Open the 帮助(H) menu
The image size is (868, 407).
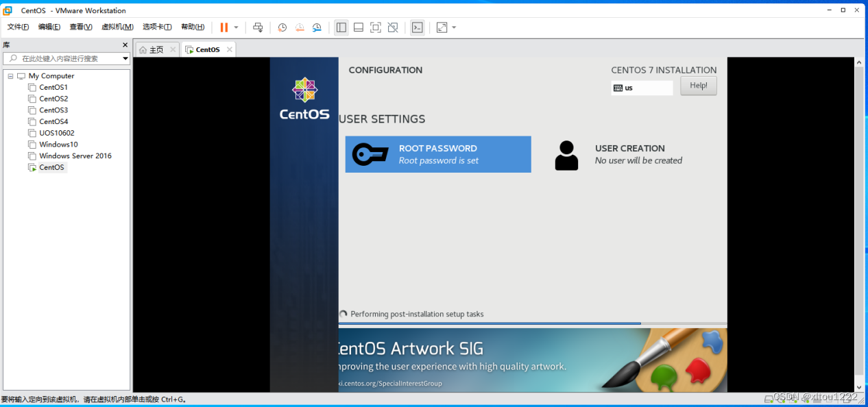(x=193, y=27)
